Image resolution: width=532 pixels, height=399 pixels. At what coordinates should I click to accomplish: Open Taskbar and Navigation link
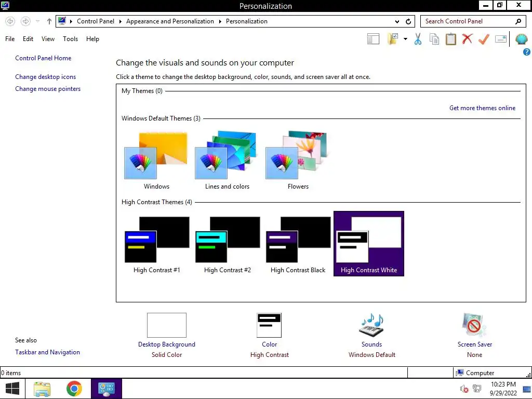point(47,352)
